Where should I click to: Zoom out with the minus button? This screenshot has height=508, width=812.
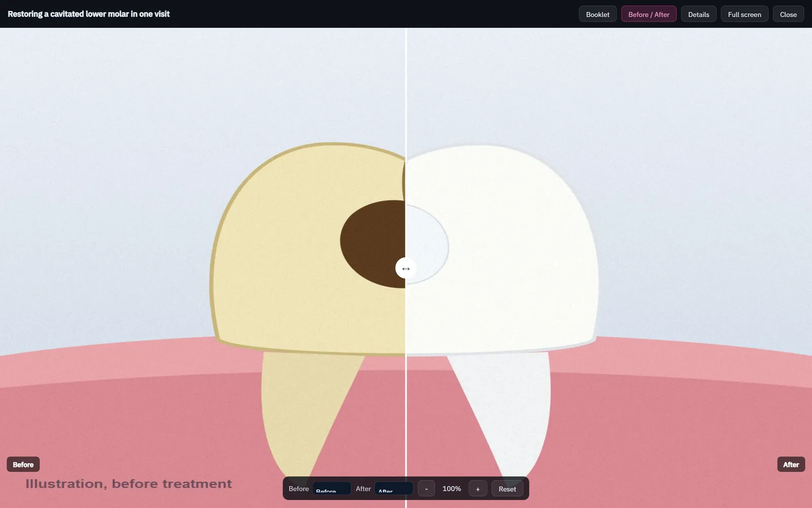426,489
